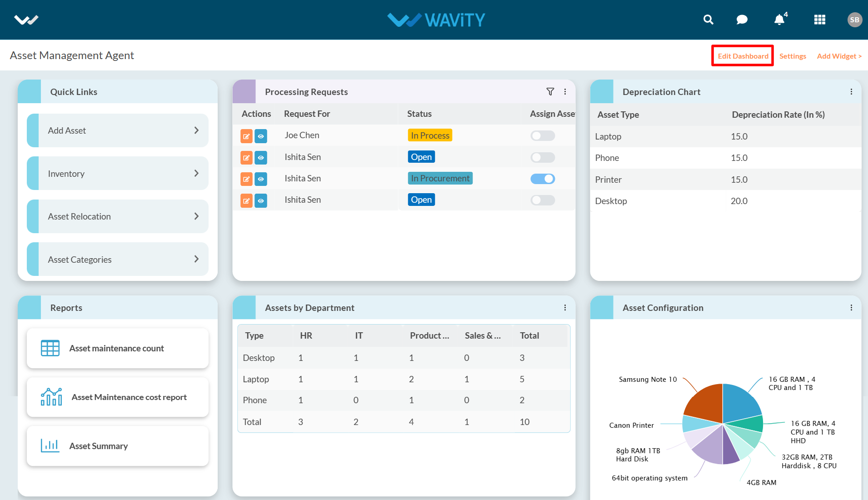868x500 pixels.
Task: Expand Asset Relocation quick link chevron
Action: tap(196, 216)
